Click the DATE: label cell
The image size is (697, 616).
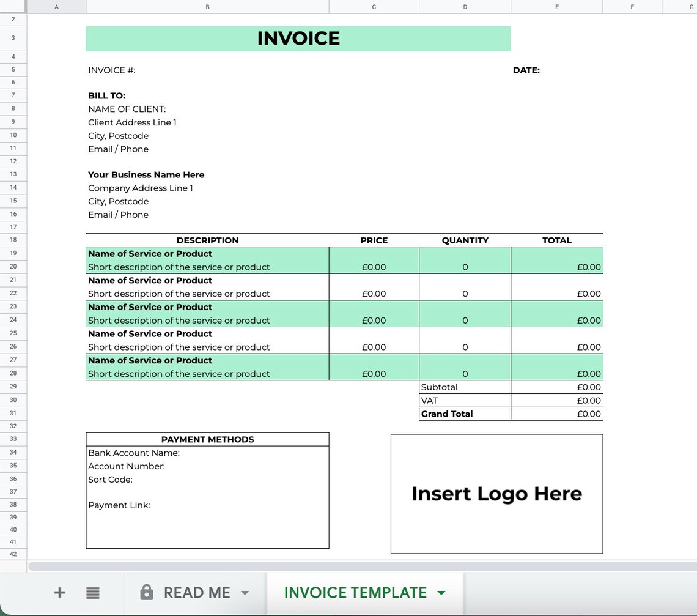(x=526, y=70)
